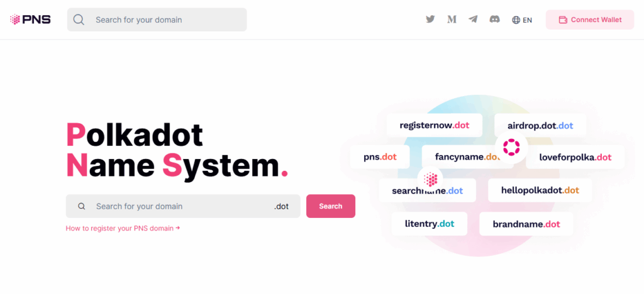This screenshot has width=644, height=294.
Task: Click the wallet icon in Connect Wallet
Action: click(563, 19)
